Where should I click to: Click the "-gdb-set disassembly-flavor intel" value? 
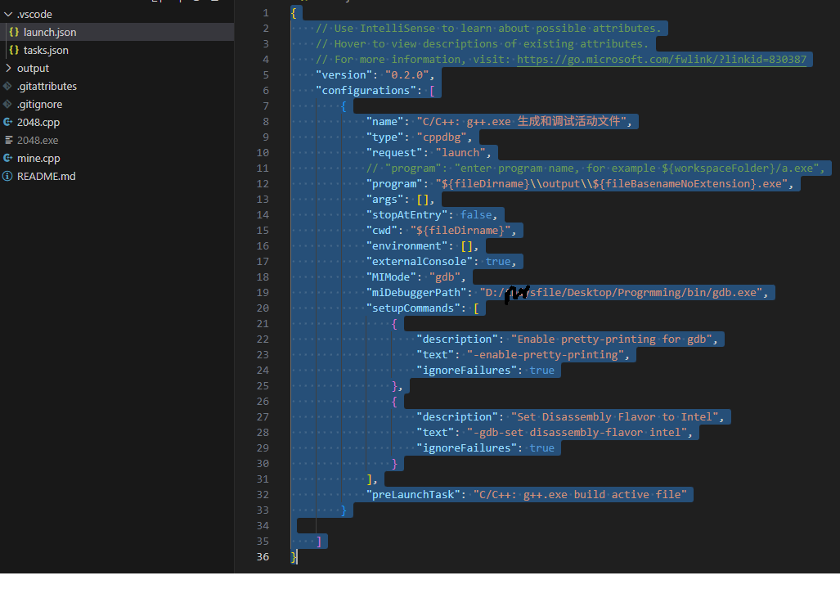point(577,432)
